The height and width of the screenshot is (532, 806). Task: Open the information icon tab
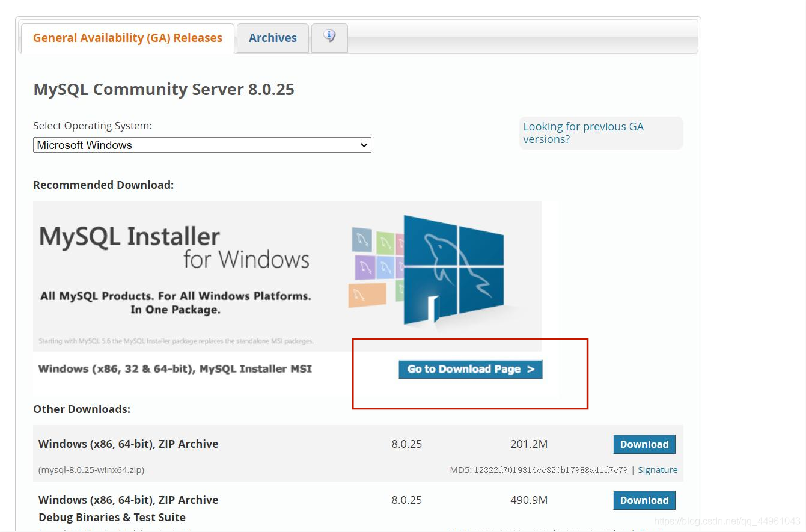pyautogui.click(x=329, y=37)
